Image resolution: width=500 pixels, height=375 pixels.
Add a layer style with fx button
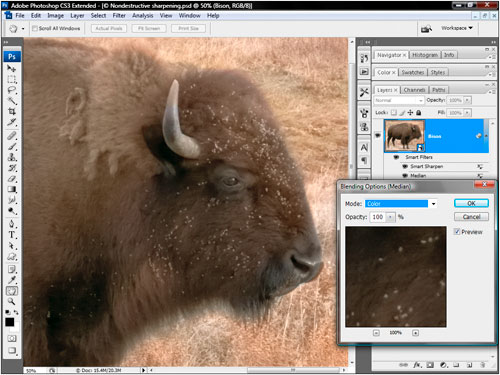coord(417,365)
